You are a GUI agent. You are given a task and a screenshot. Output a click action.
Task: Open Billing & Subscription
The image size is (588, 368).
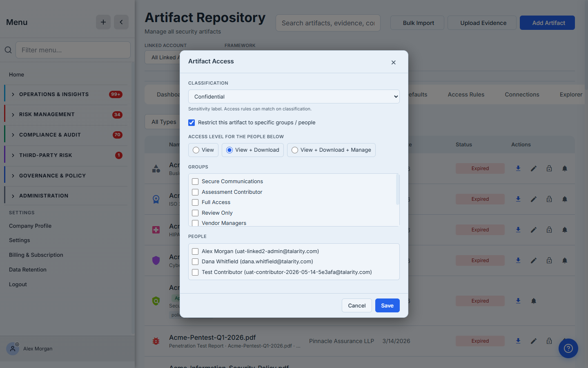[36, 255]
